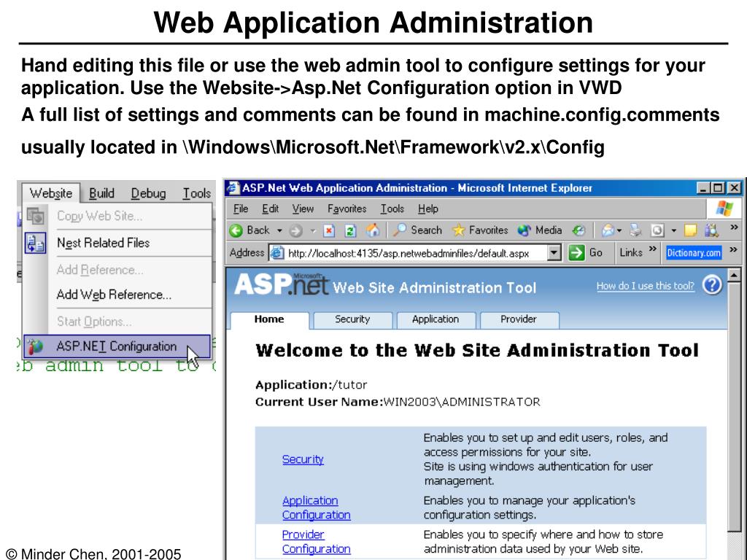
Task: Open the Security link in the table
Action: click(x=303, y=459)
